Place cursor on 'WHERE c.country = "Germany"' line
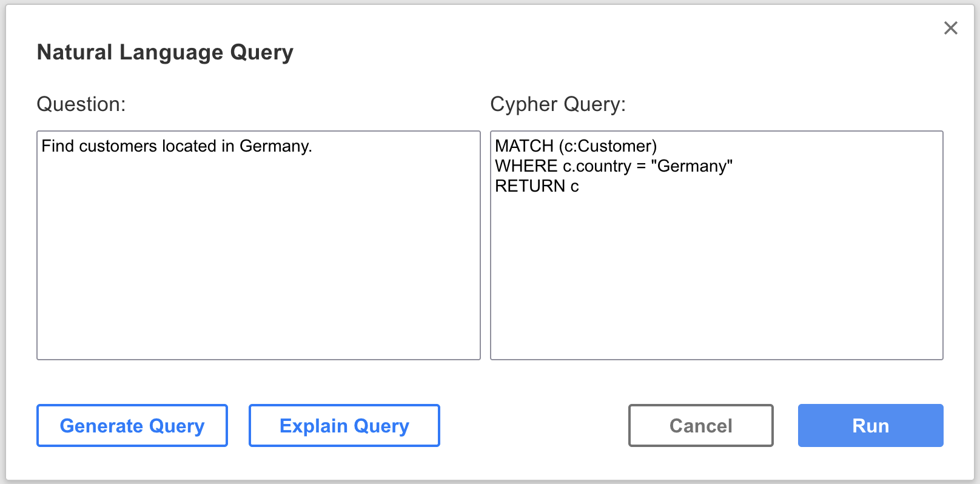The height and width of the screenshot is (484, 980). (x=614, y=166)
